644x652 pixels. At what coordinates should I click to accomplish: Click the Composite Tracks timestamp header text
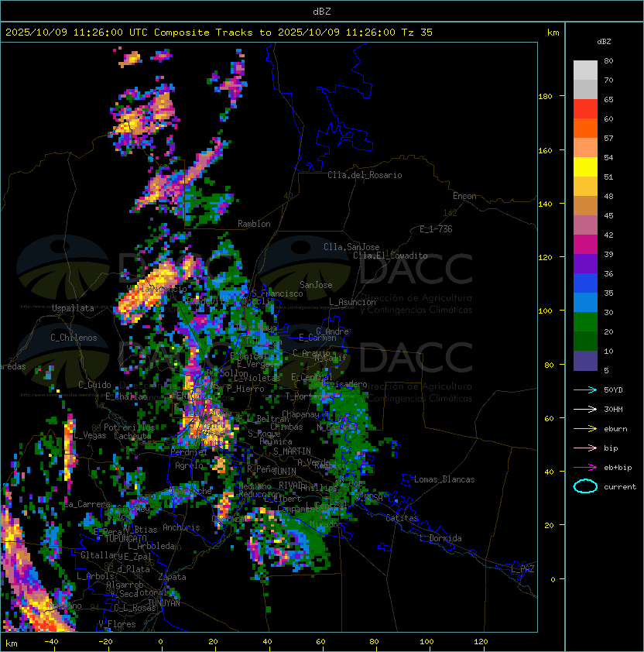219,32
